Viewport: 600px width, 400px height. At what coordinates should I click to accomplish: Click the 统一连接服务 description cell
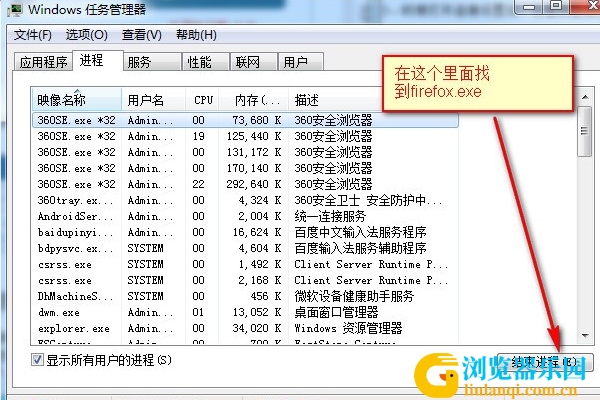(330, 216)
